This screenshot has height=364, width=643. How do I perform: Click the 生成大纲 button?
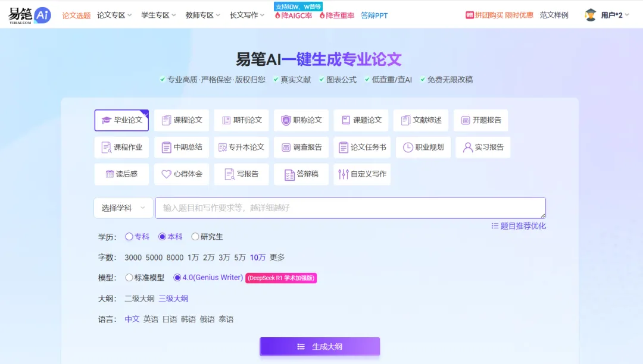coord(320,346)
